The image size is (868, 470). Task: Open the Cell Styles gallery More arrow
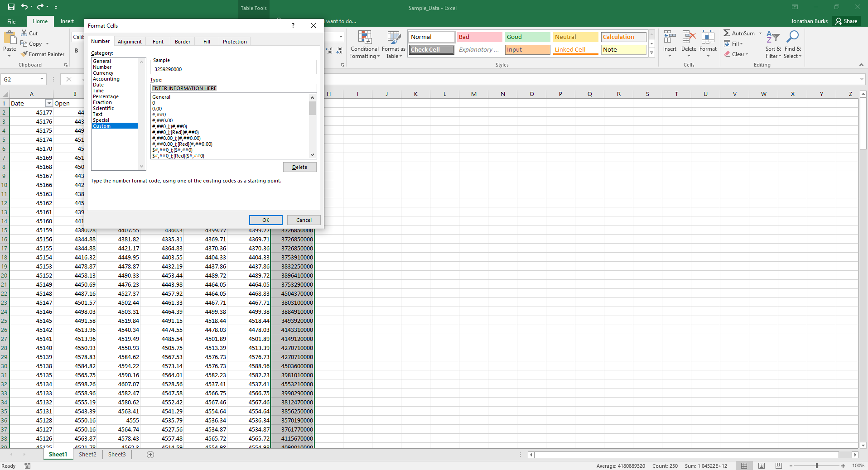[651, 53]
